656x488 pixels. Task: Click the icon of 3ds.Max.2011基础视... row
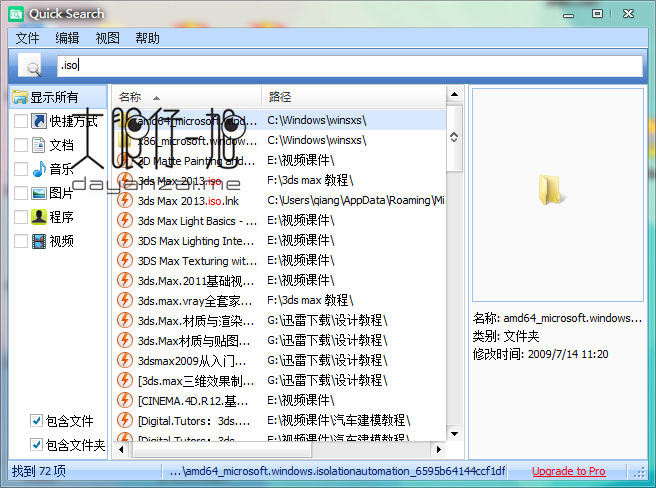pyautogui.click(x=125, y=280)
